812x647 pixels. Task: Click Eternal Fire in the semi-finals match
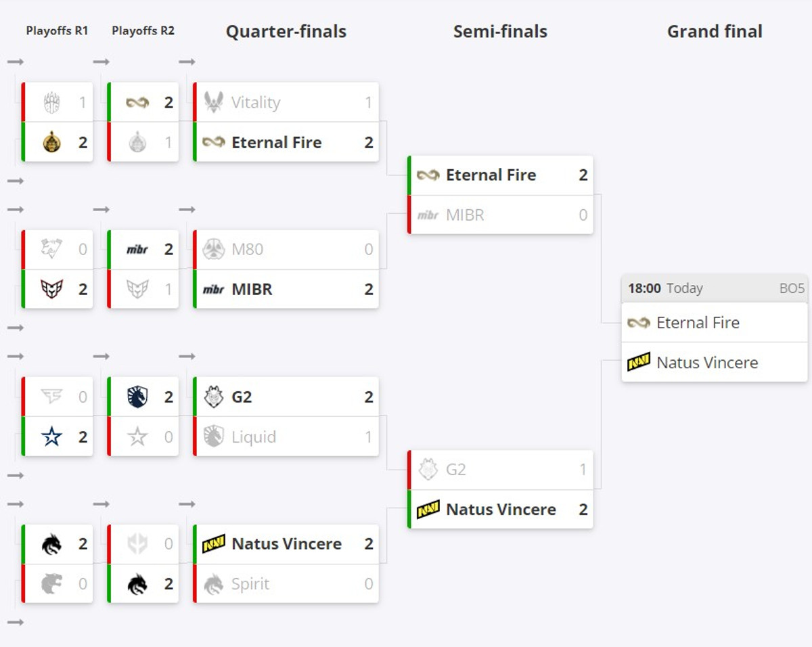[491, 175]
